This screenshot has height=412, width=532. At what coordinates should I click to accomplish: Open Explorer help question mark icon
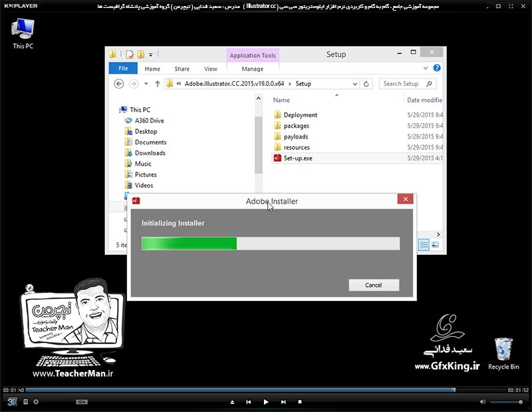click(437, 68)
